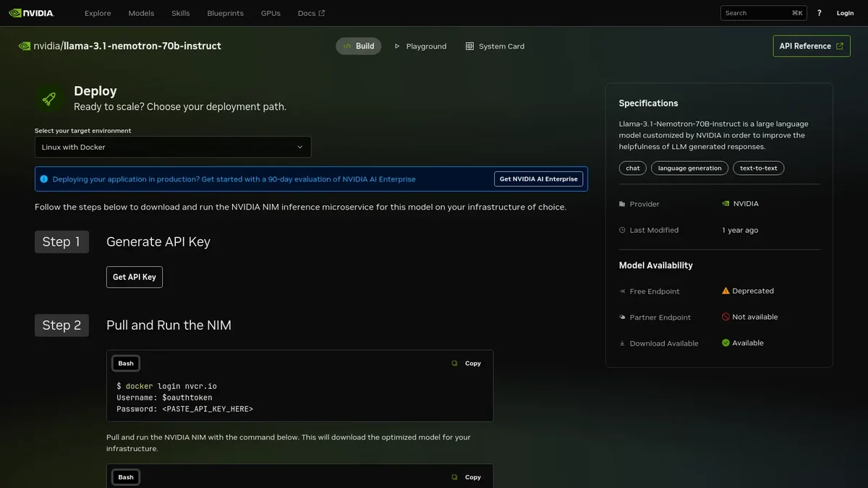Click the Get API Key button

135,277
